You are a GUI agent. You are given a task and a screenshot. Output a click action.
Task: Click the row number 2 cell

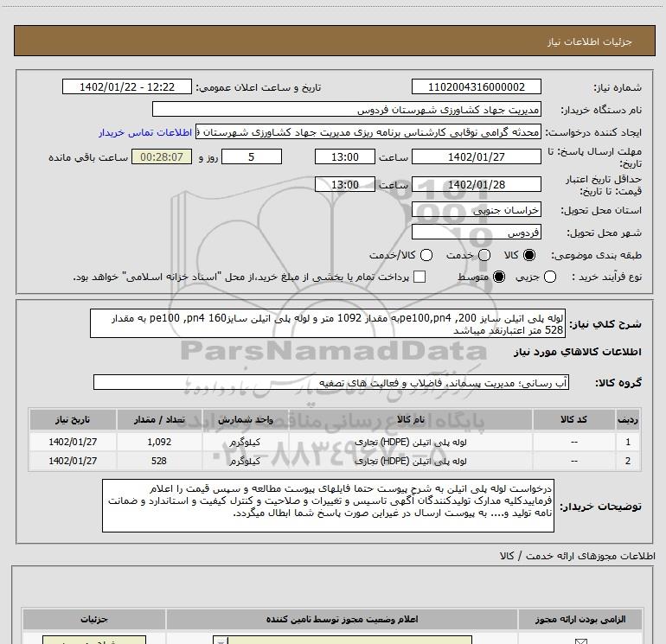tap(628, 461)
